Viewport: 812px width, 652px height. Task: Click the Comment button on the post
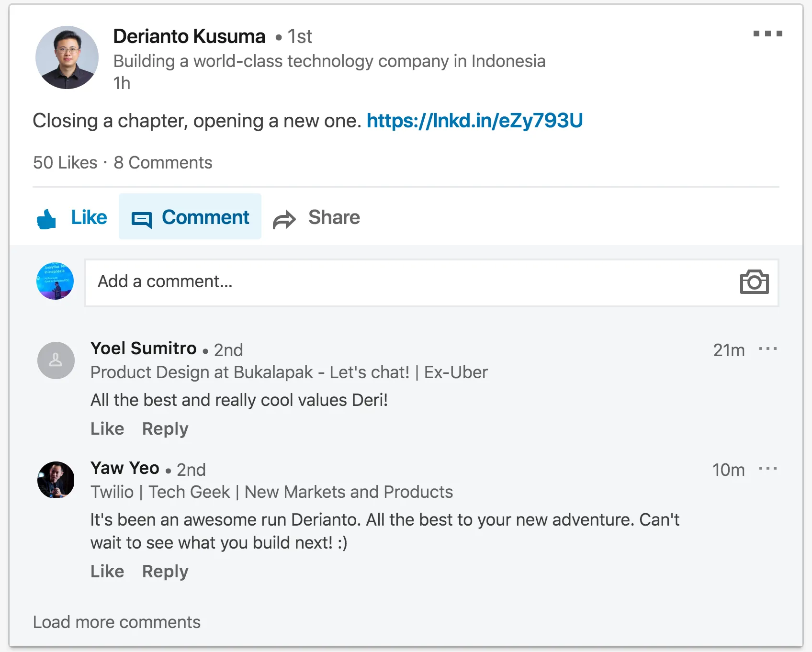point(190,217)
